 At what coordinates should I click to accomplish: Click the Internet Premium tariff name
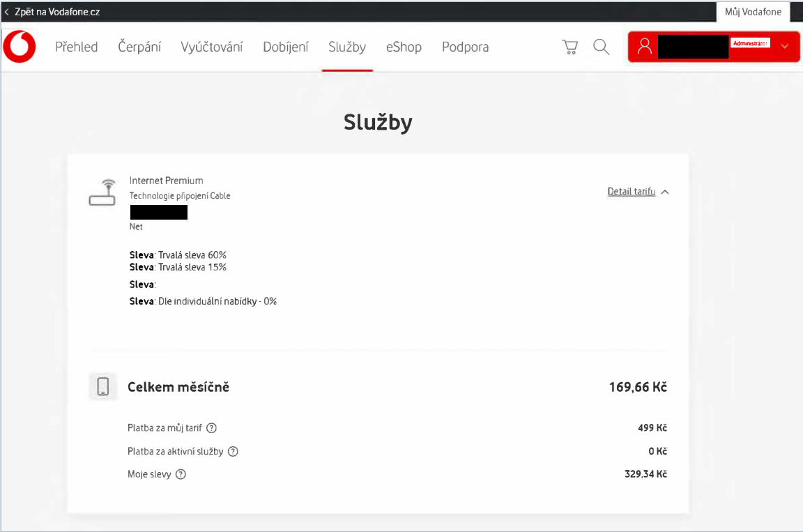pos(167,181)
